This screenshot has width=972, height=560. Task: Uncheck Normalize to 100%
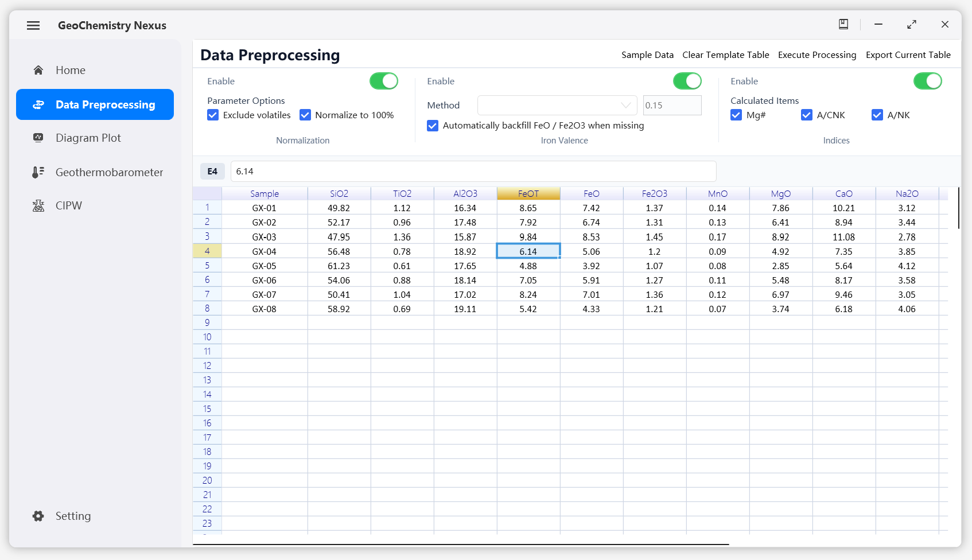[x=305, y=115]
